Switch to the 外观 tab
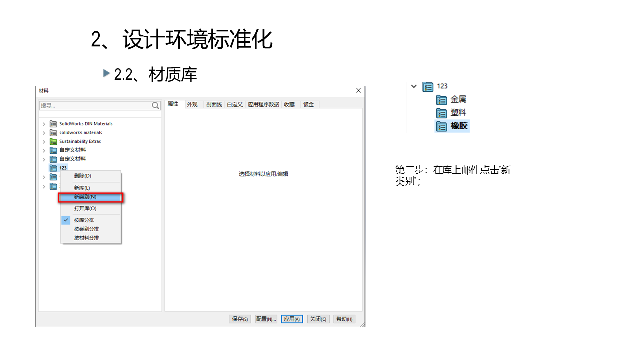 point(192,105)
